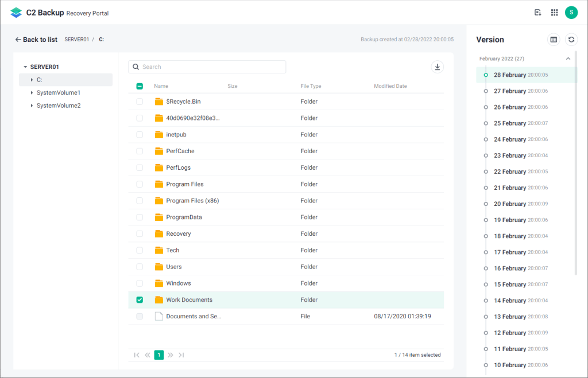
Task: Go to the first page of results
Action: (x=137, y=355)
